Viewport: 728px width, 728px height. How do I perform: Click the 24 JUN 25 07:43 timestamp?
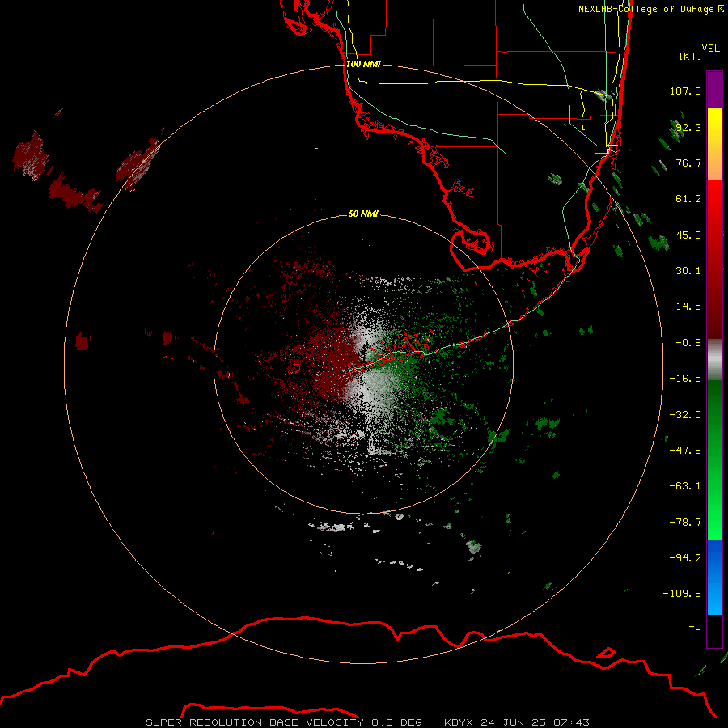pyautogui.click(x=535, y=722)
